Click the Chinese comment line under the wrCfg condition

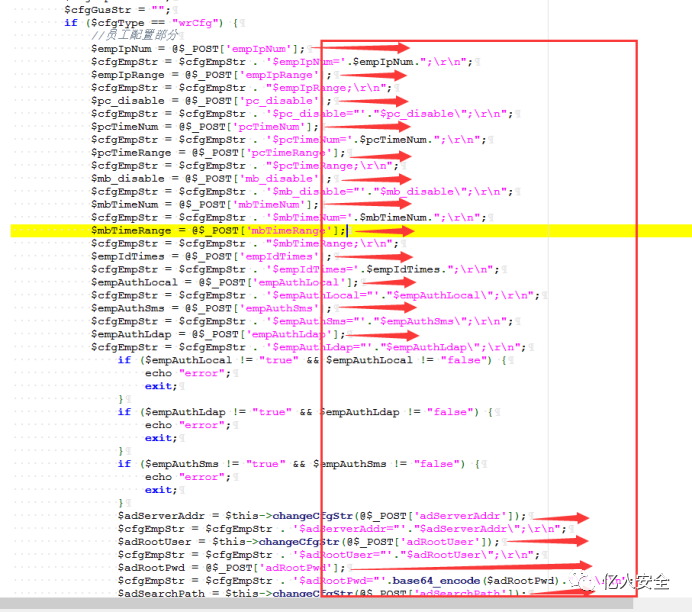[134, 35]
